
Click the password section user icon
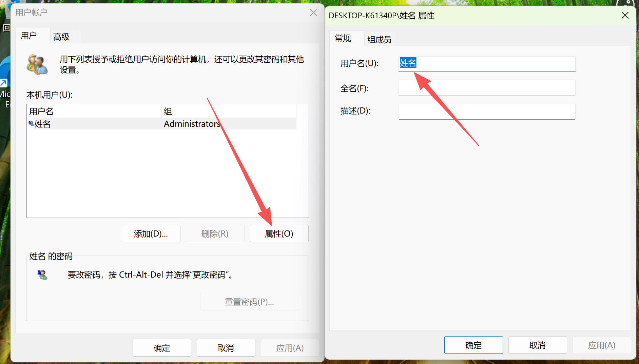42,275
